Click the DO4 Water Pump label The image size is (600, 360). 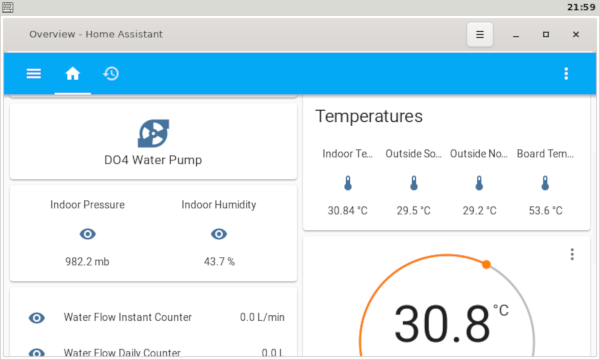[153, 160]
